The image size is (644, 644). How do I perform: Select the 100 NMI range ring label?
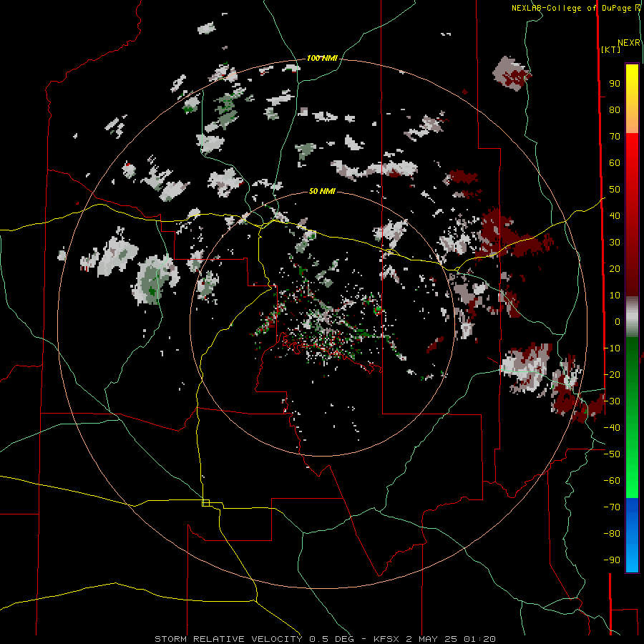tap(322, 59)
